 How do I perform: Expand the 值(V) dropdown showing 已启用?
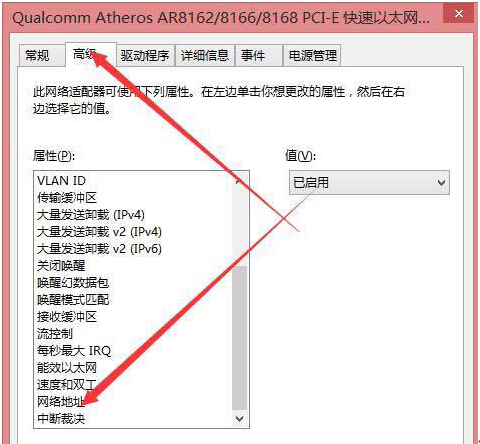coord(369,182)
